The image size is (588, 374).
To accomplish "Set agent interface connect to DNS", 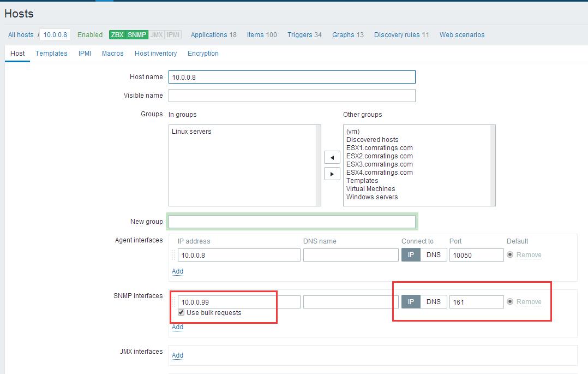I will pyautogui.click(x=434, y=254).
